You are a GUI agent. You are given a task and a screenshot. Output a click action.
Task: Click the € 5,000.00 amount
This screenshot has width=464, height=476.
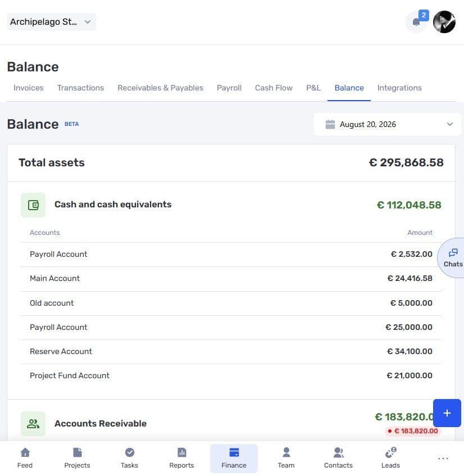tap(411, 303)
